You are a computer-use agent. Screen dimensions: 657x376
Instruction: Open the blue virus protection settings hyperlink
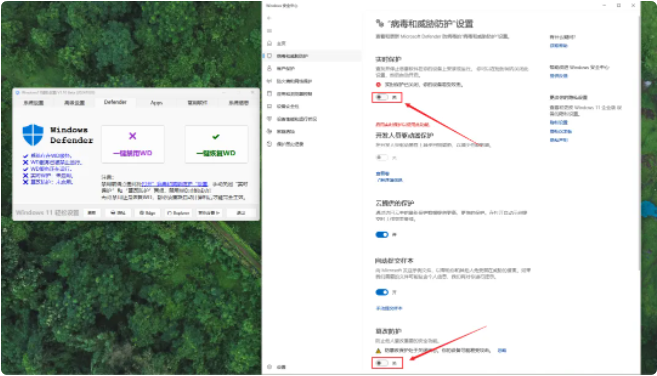tap(174, 184)
